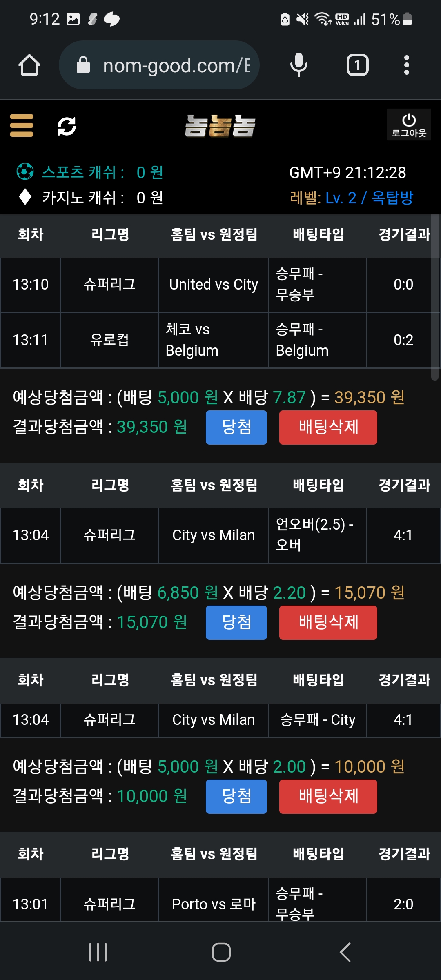441x980 pixels.
Task: Tap the diamond 카지노 캐쉬 icon
Action: [25, 197]
